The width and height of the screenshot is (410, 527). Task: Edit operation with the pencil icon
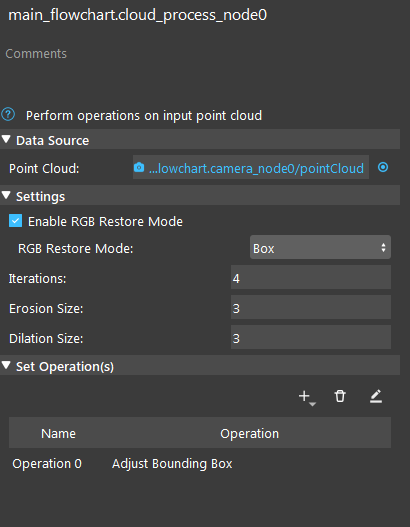point(376,396)
